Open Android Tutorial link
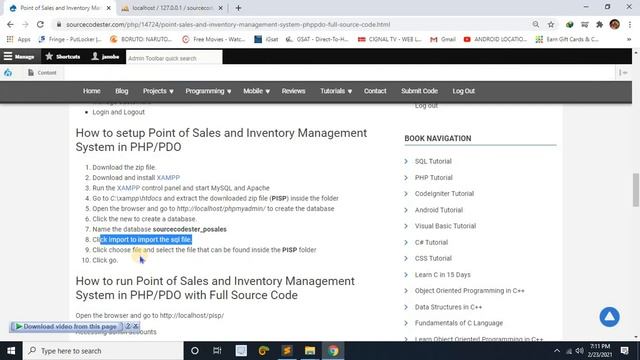Screen dimensions: 640x360 (439, 210)
